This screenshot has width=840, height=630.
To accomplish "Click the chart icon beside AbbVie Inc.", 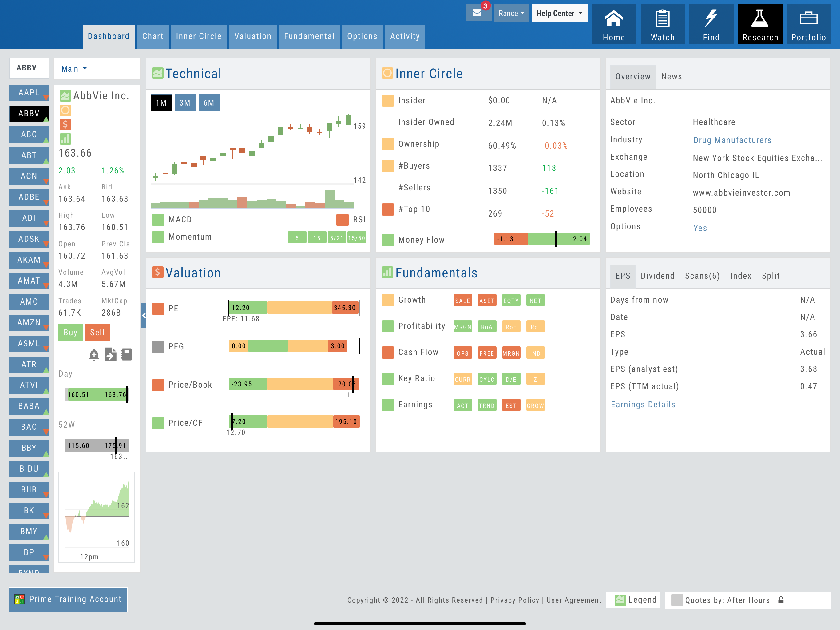I will click(x=65, y=96).
